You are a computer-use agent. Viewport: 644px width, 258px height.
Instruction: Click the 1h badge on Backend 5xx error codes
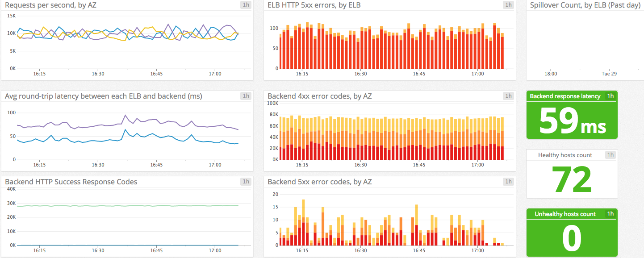click(x=508, y=182)
